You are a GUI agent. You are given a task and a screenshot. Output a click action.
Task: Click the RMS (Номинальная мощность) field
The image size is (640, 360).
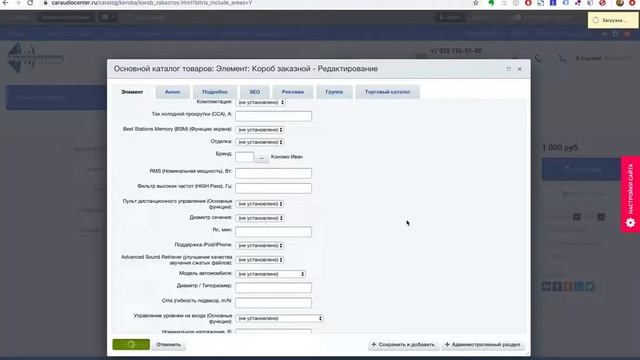[x=273, y=173]
